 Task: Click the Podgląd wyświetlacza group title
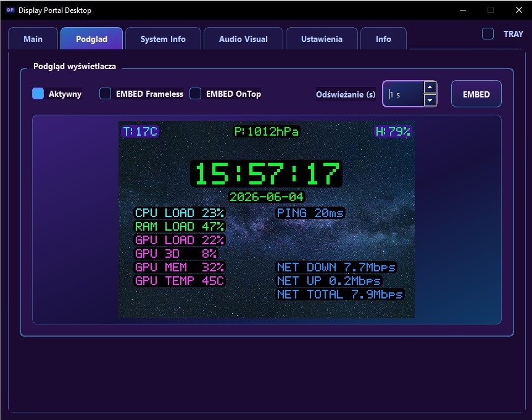tap(75, 66)
